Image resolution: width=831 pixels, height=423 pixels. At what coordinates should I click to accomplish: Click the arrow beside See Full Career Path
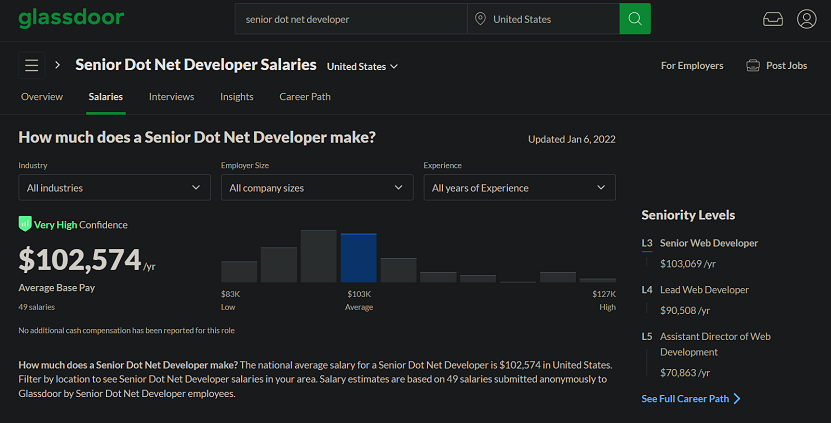[x=737, y=399]
